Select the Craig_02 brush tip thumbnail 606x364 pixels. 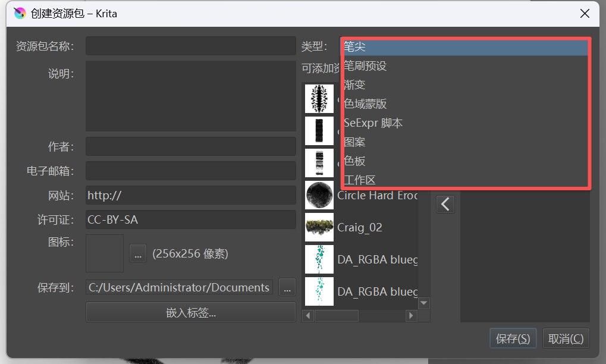click(319, 227)
